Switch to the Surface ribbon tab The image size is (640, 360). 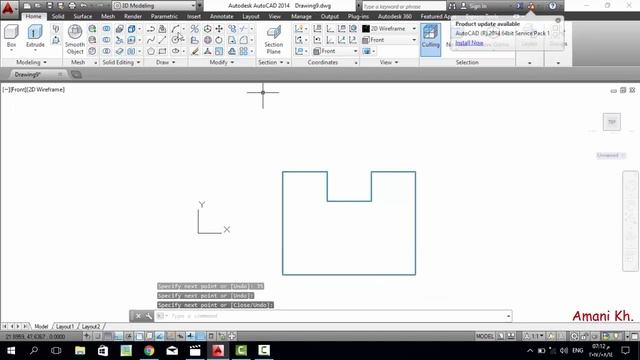[82, 16]
